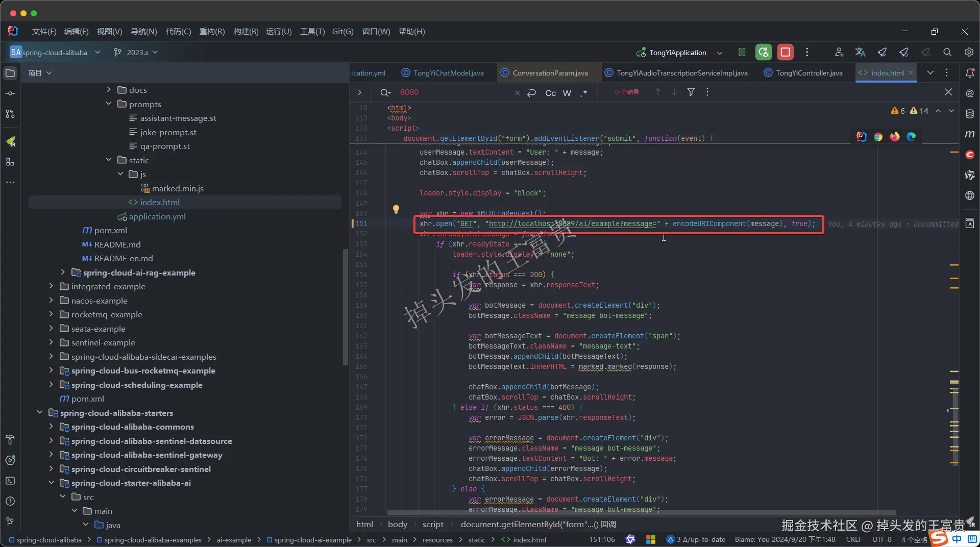Click the intention lightbulb icon
This screenshot has width=980, height=547.
pos(396,209)
